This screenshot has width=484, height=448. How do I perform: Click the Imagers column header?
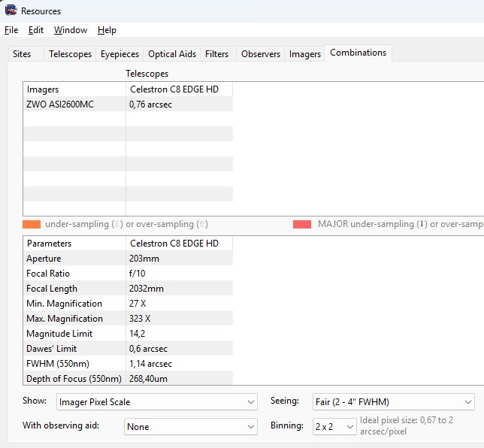74,89
